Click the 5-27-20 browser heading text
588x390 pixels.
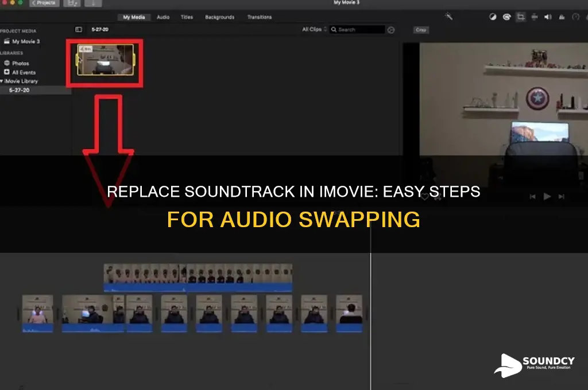[100, 29]
